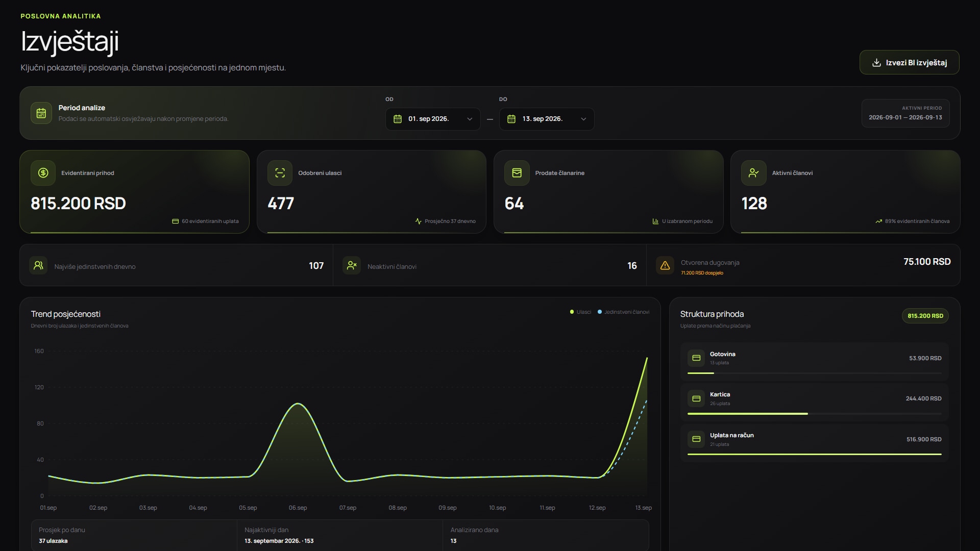Click the Prosjek po danu 37 ulazaka stat
This screenshot has height=551, width=980.
click(134, 535)
